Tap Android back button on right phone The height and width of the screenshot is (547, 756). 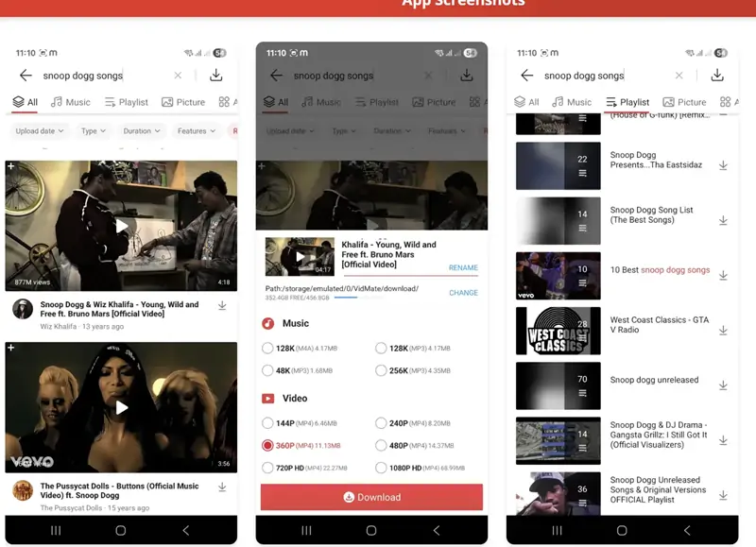[687, 531]
